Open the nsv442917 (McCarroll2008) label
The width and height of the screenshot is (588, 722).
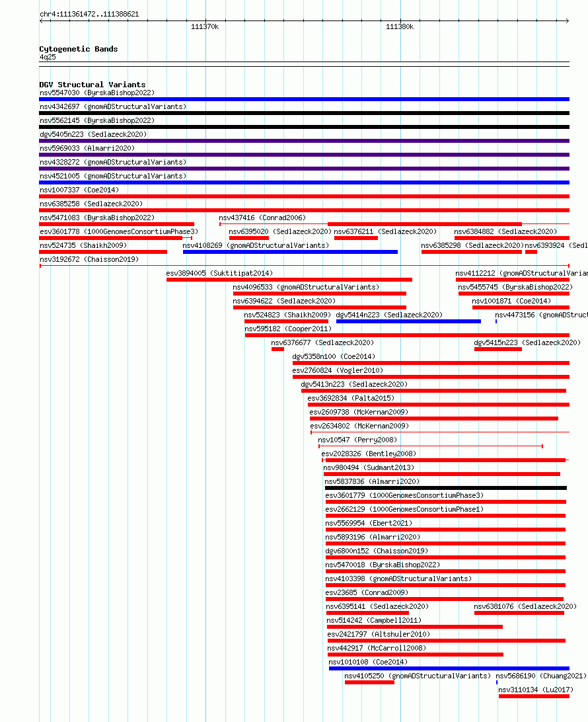[x=377, y=648]
